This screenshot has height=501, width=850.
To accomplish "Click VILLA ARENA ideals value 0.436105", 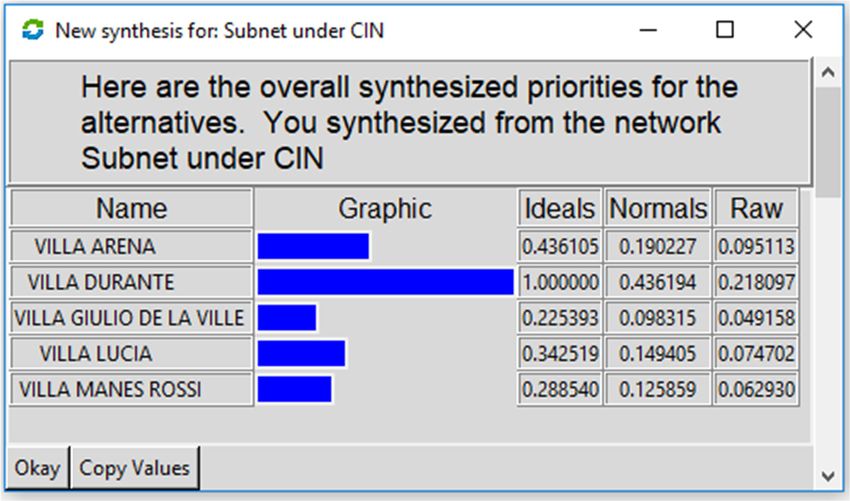I will click(x=560, y=247).
